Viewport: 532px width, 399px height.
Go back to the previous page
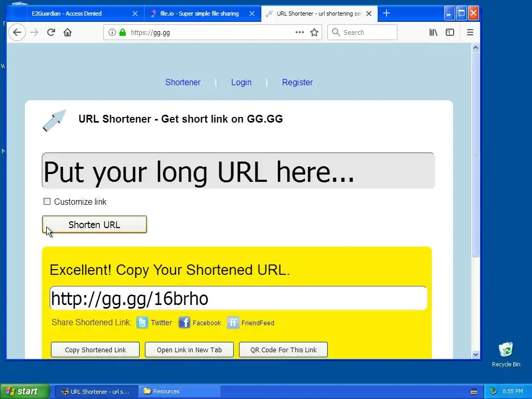coord(17,33)
